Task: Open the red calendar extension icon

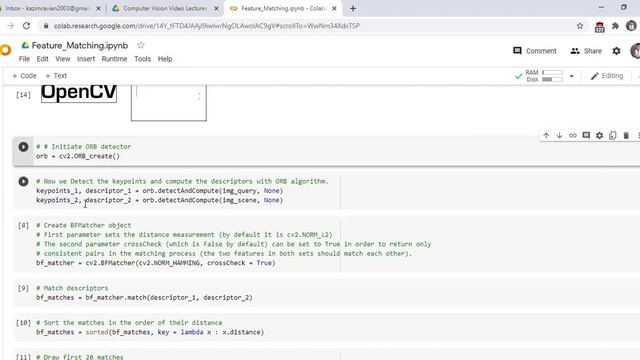Action: click(600, 27)
